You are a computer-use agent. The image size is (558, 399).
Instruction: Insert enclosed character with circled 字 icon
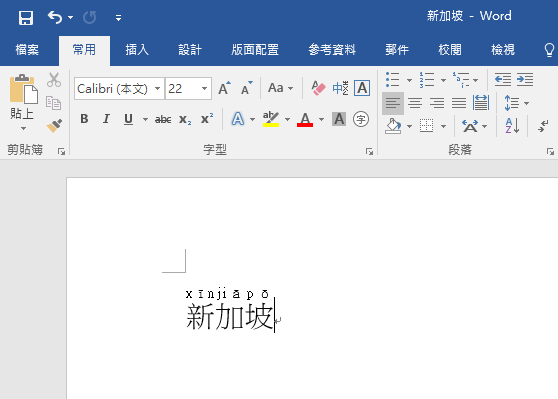361,119
